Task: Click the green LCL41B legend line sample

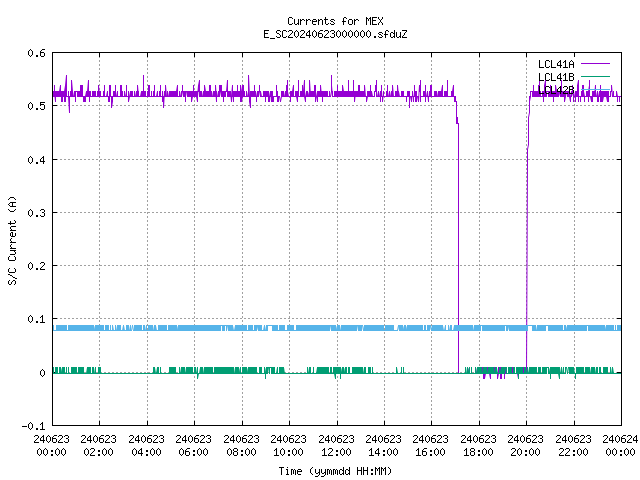Action: coord(595,76)
